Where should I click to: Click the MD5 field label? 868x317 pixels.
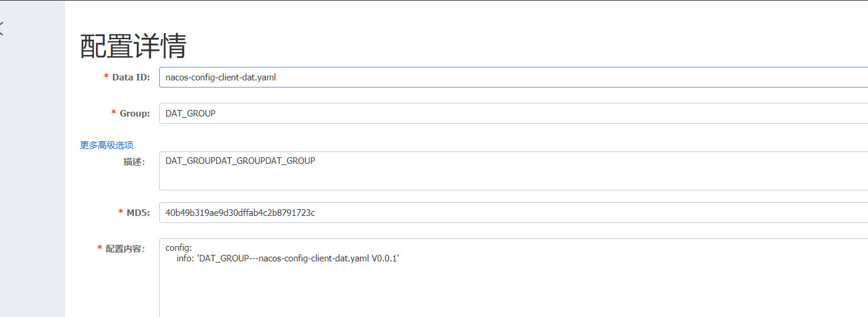tap(138, 212)
